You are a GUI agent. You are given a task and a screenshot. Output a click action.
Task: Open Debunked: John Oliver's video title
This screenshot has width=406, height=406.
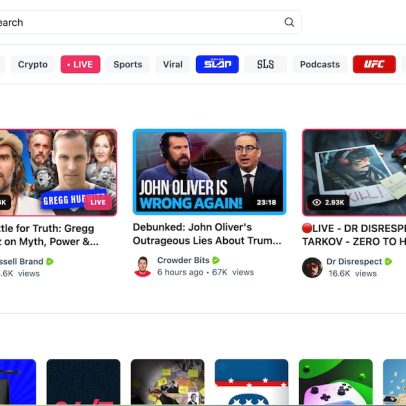[x=207, y=234]
